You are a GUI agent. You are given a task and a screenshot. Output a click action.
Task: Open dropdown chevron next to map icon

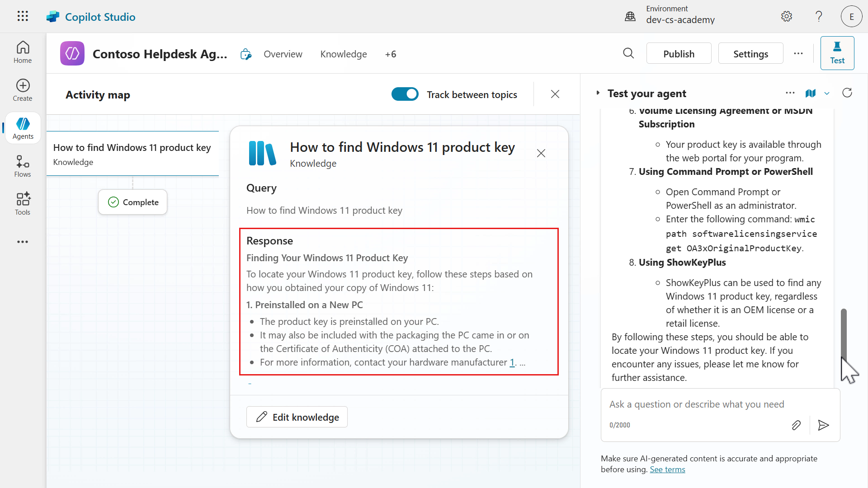[x=827, y=94]
